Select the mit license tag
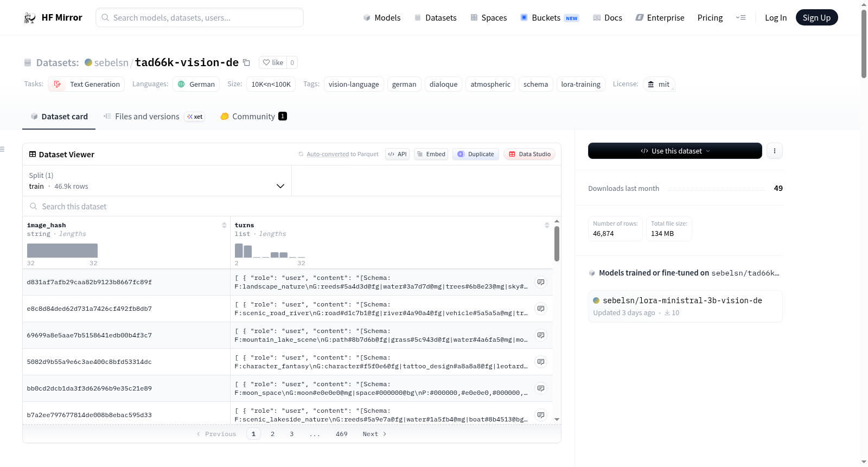868x467 pixels. coord(659,84)
